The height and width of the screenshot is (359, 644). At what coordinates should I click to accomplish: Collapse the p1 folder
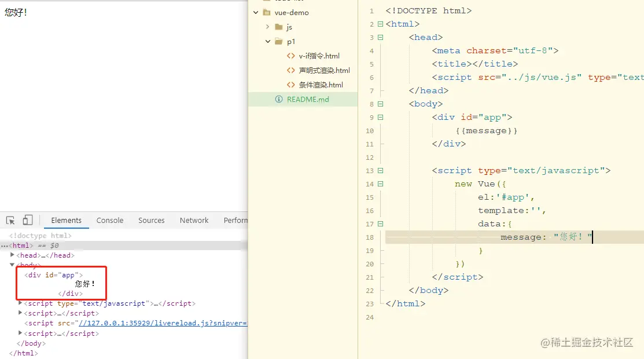tap(268, 42)
